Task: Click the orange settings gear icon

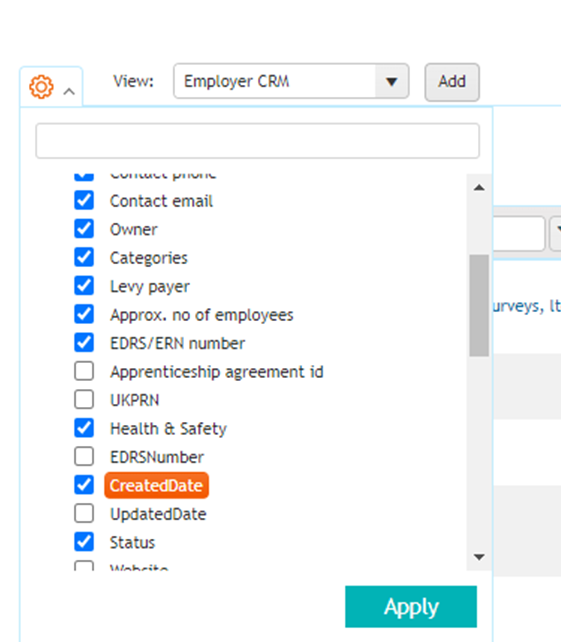Action: coord(41,86)
